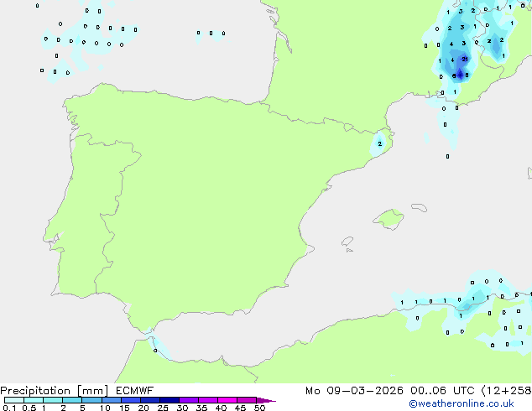Click the 0.1–0.5 mm lightest legend swatch
The image size is (532, 411).
point(14,400)
